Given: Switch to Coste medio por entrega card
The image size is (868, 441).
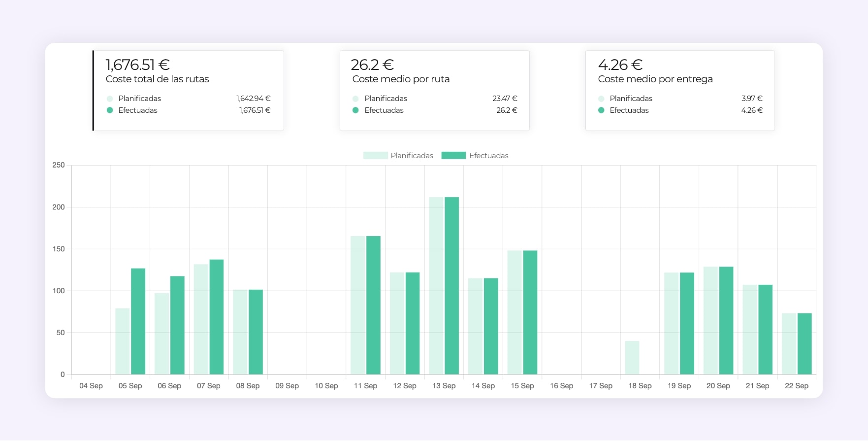Looking at the screenshot, I should 679,90.
